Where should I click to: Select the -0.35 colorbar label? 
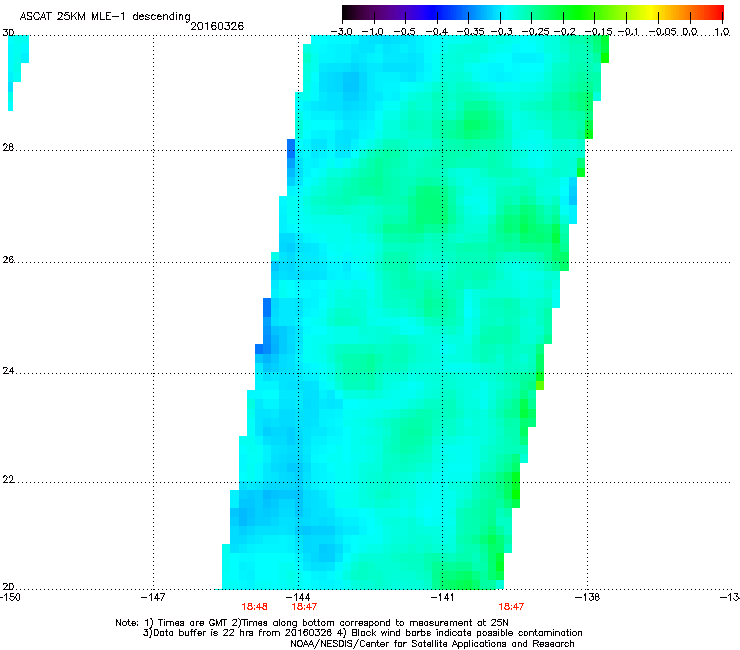(x=469, y=32)
